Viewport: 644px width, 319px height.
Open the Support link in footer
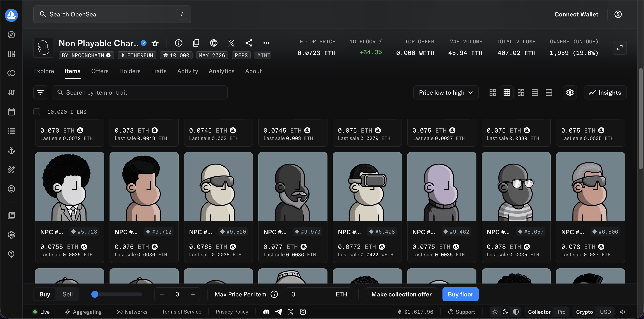point(462,312)
